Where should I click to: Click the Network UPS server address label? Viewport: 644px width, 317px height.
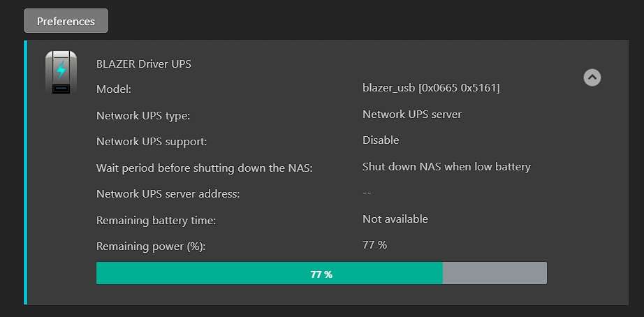(x=168, y=194)
